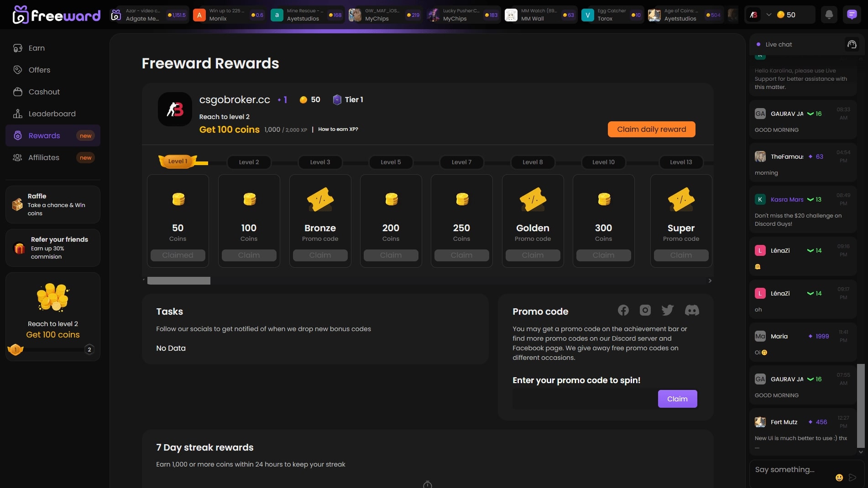Select the Offers icon in the sidebar

[x=17, y=70]
